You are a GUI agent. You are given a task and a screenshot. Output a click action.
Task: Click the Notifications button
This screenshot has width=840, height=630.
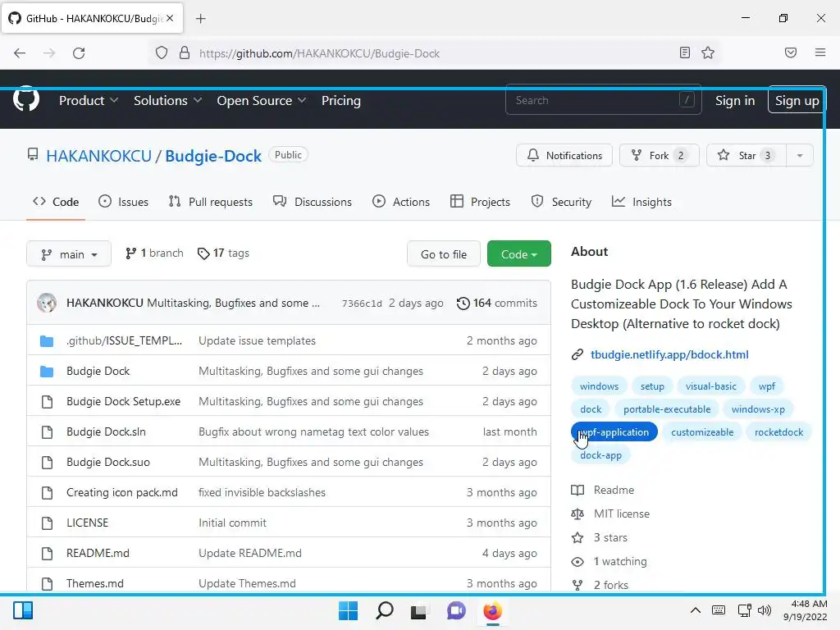click(x=564, y=155)
